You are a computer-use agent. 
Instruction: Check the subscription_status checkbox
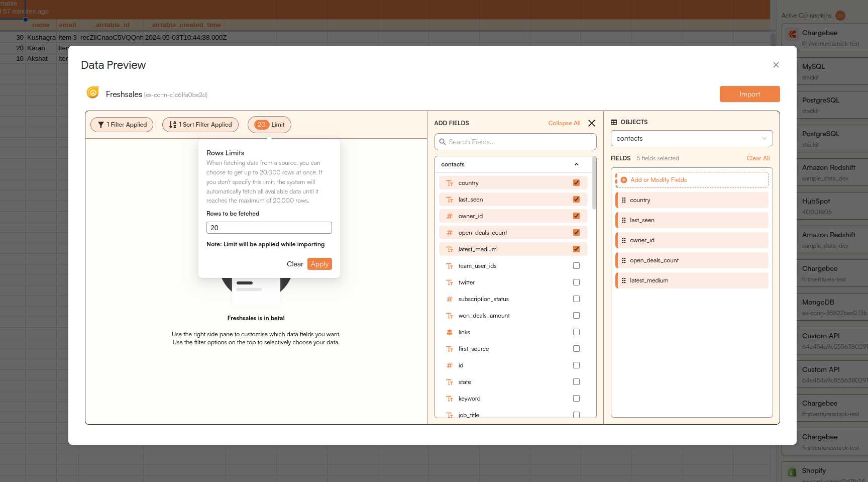tap(576, 299)
